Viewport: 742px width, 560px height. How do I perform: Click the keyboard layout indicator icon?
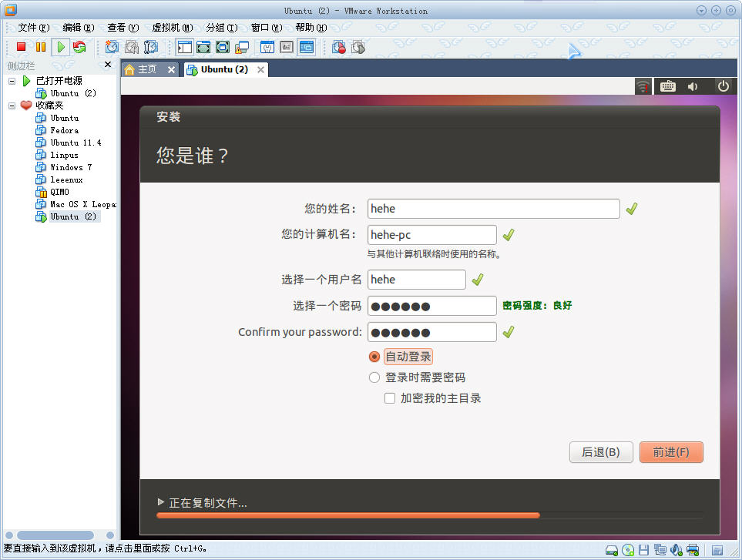click(x=668, y=86)
